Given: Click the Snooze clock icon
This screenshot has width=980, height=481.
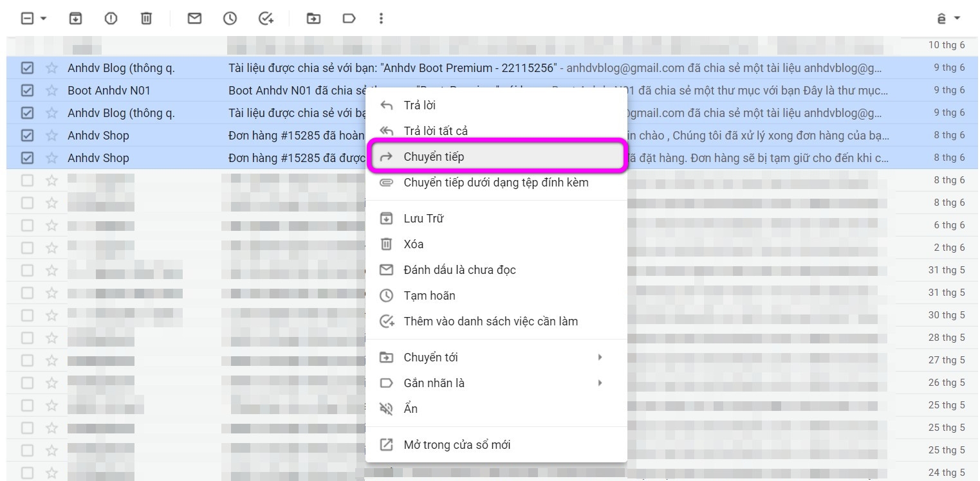Looking at the screenshot, I should 229,19.
